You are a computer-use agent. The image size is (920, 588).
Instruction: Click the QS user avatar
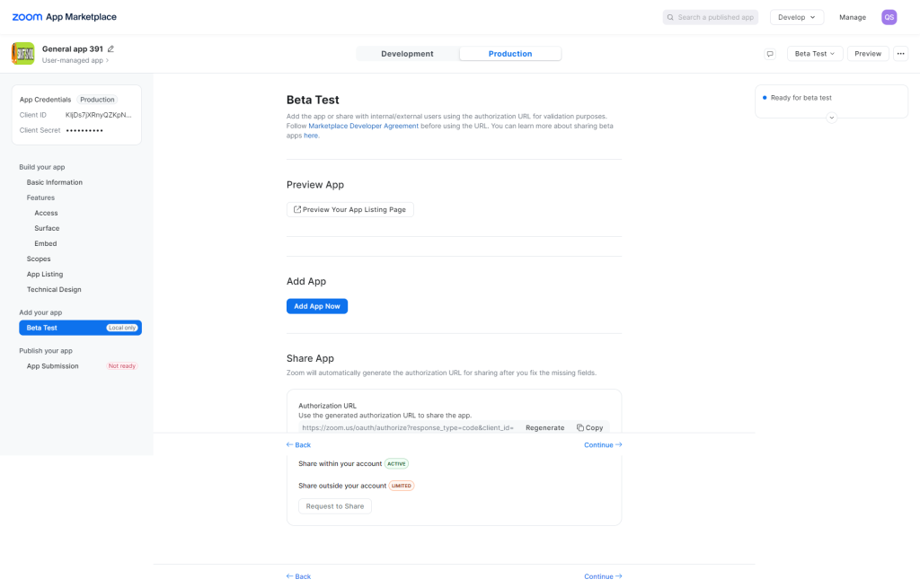pos(889,17)
